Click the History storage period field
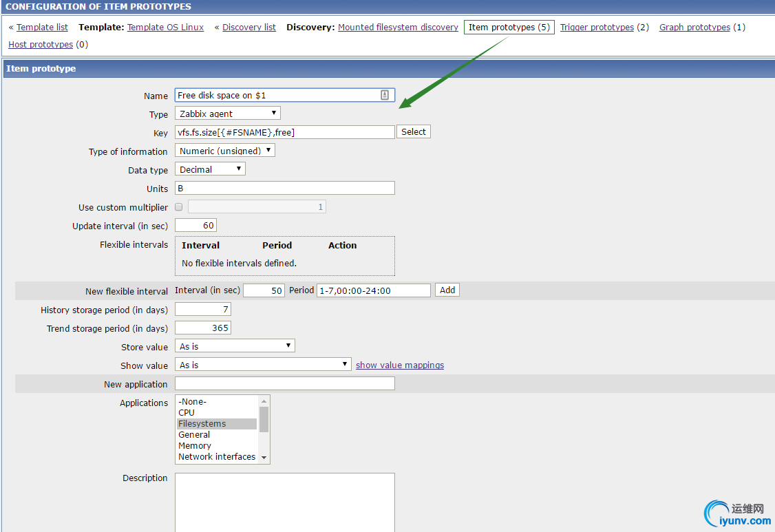This screenshot has height=532, width=775. [x=202, y=310]
